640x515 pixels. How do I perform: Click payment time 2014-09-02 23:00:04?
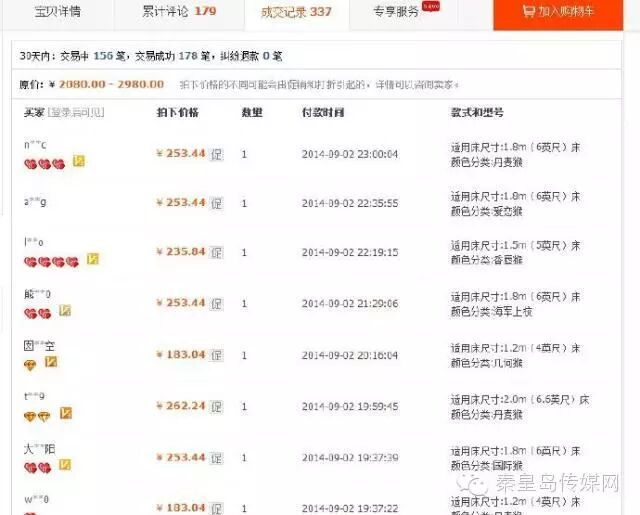pos(350,154)
